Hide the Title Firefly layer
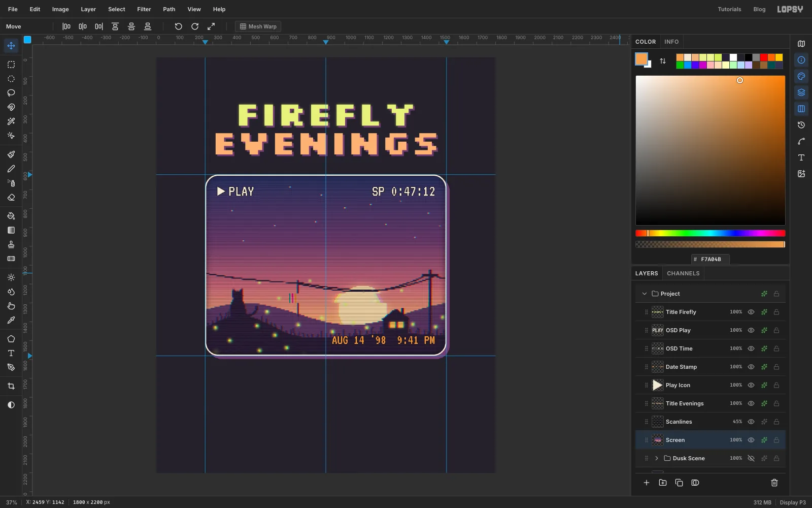The height and width of the screenshot is (508, 812). [751, 312]
